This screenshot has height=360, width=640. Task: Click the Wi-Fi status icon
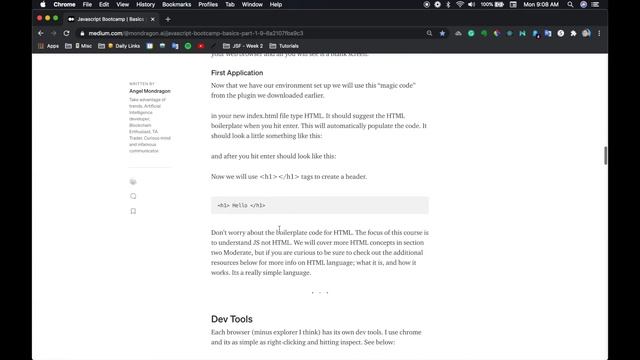pos(460,4)
